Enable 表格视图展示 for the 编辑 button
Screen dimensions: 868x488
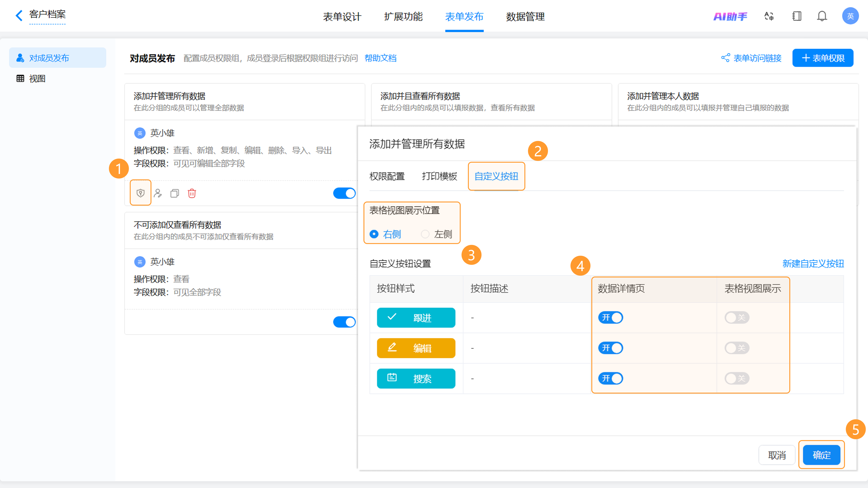[x=737, y=347]
